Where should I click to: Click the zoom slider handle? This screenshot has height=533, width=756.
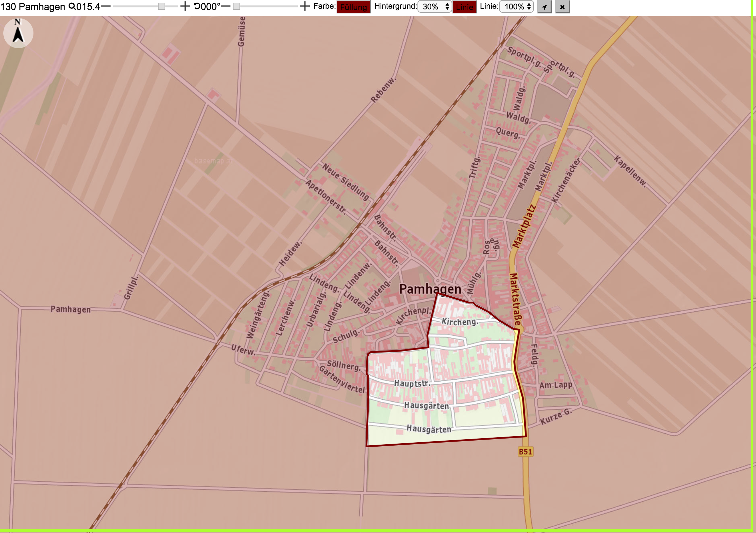coord(161,6)
